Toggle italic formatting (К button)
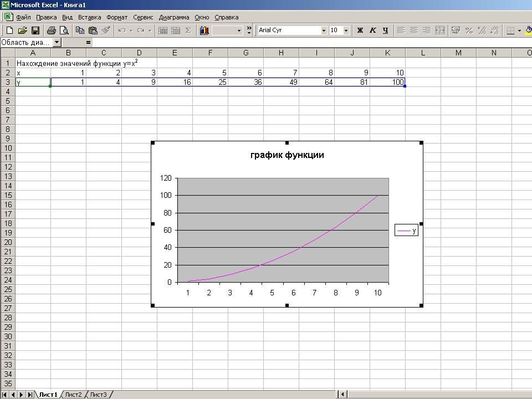 372,30
